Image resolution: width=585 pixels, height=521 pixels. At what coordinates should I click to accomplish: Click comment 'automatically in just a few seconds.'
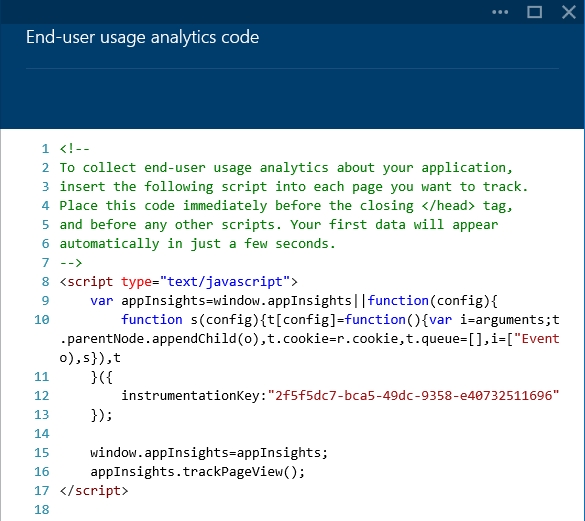pos(197,244)
